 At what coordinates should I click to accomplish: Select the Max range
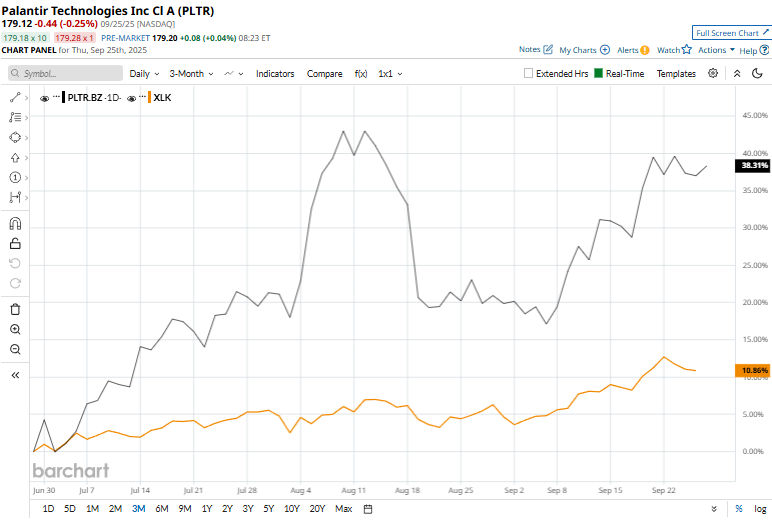click(344, 509)
